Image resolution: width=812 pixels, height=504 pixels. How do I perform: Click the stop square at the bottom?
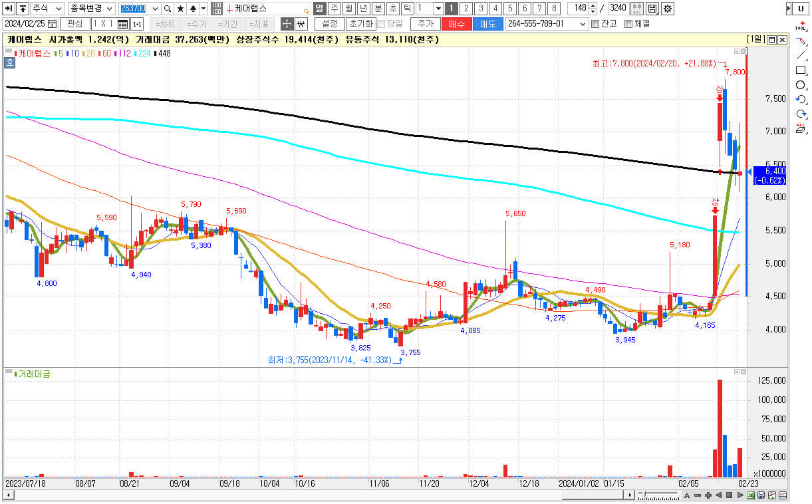coord(729,495)
